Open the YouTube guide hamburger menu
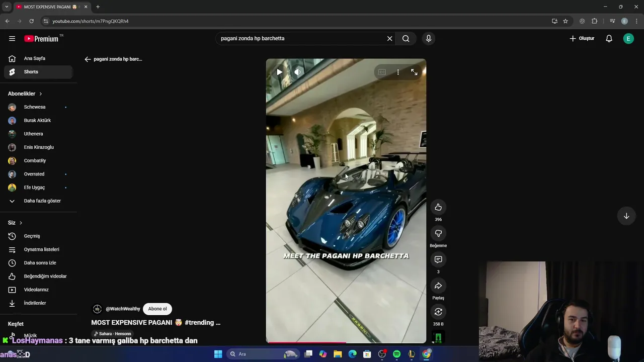Viewport: 644px width, 362px height. pyautogui.click(x=12, y=39)
